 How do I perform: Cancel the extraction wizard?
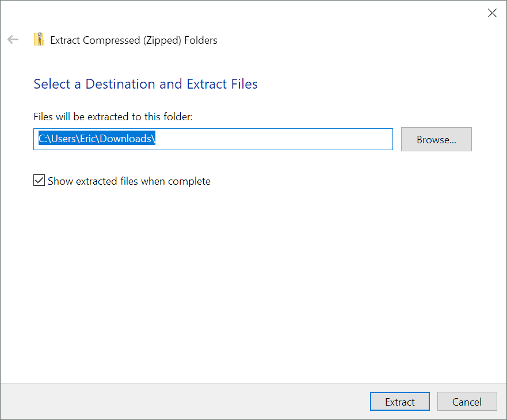(x=467, y=402)
